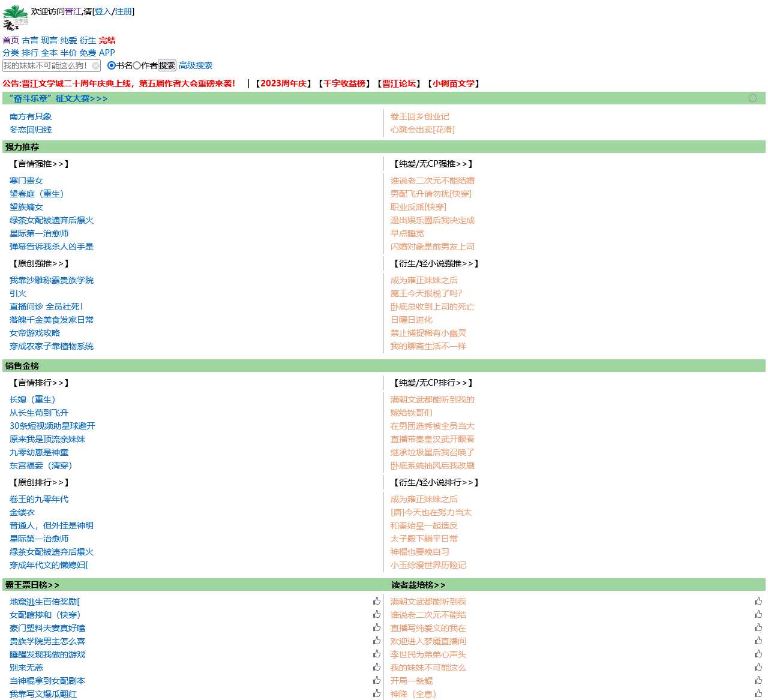This screenshot has height=700, width=768.
Task: Clear the search box with the x icon
Action: (95, 66)
